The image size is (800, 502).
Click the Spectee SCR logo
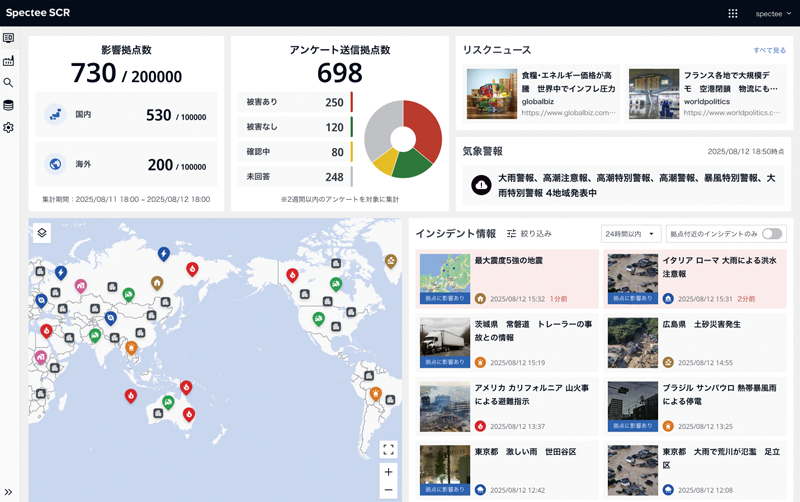click(x=38, y=13)
